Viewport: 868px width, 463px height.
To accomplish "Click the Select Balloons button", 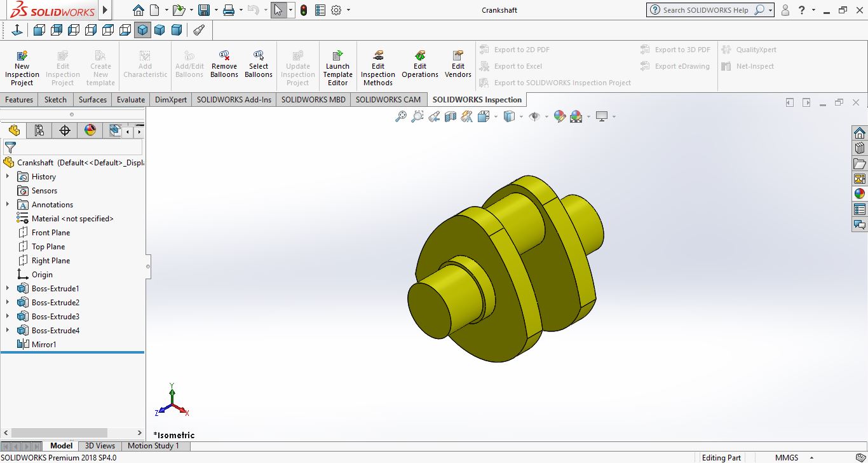I will [259, 66].
